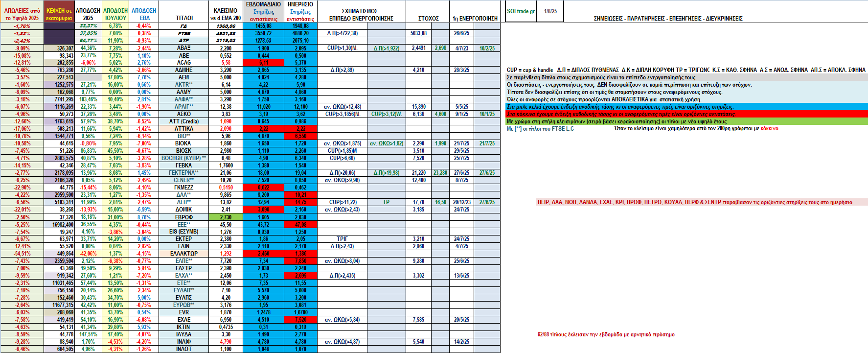This screenshot has width=868, height=353.
Task: Click the ΕΛΧΑ** ticker cell
Action: (x=184, y=276)
